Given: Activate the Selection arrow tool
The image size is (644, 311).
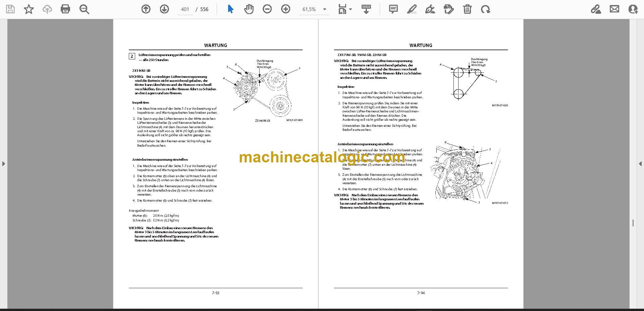Looking at the screenshot, I should click(x=230, y=9).
